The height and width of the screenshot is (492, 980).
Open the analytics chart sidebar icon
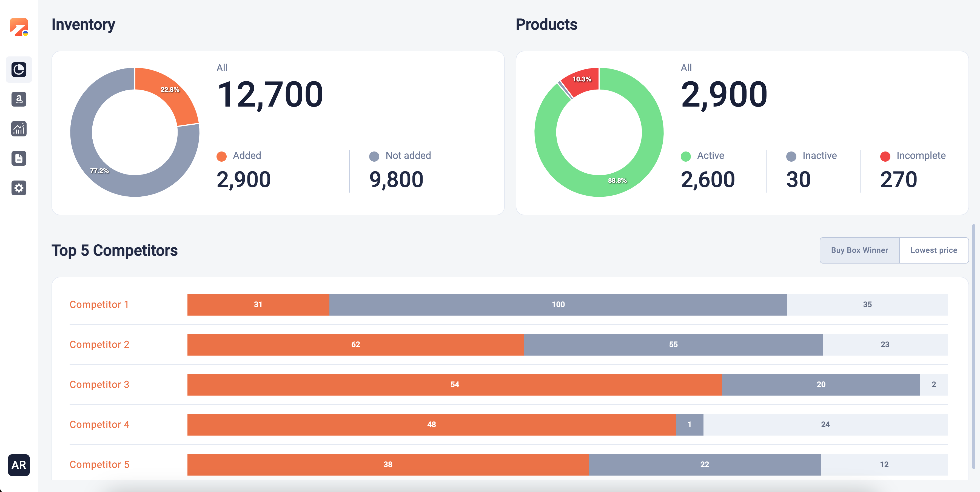[19, 129]
